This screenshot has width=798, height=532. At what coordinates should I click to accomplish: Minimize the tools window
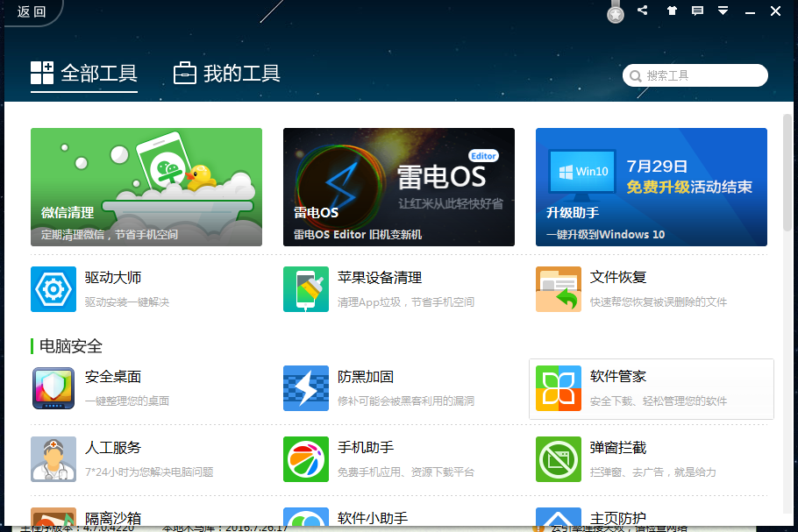[x=750, y=11]
